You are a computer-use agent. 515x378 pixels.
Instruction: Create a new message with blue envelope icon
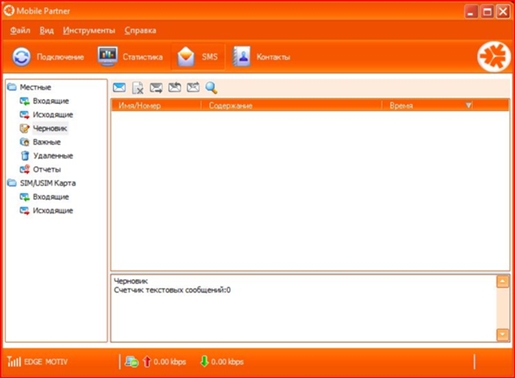pyautogui.click(x=119, y=88)
